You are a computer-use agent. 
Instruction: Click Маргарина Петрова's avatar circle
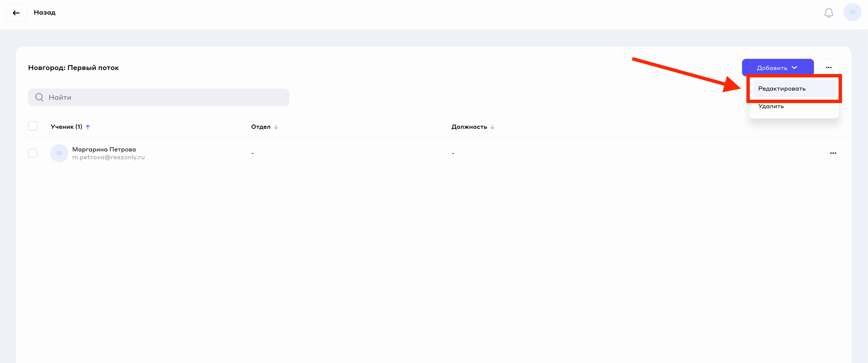59,153
